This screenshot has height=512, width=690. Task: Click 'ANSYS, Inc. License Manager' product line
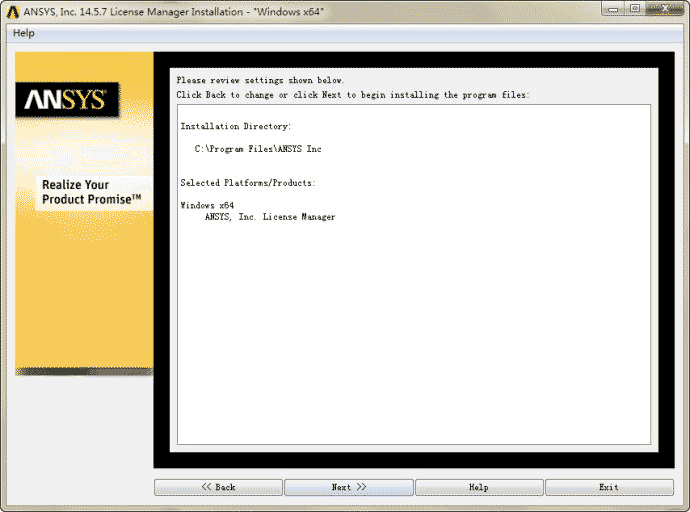(x=270, y=217)
